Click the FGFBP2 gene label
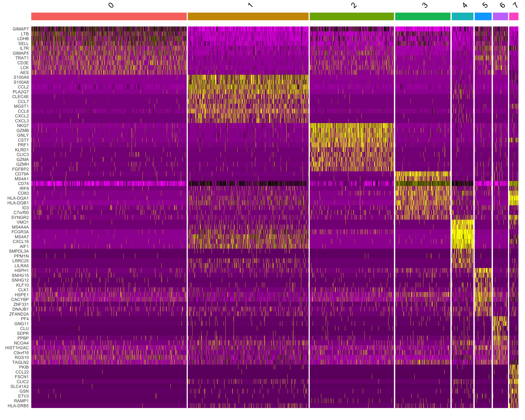525x420 pixels. click(x=20, y=169)
